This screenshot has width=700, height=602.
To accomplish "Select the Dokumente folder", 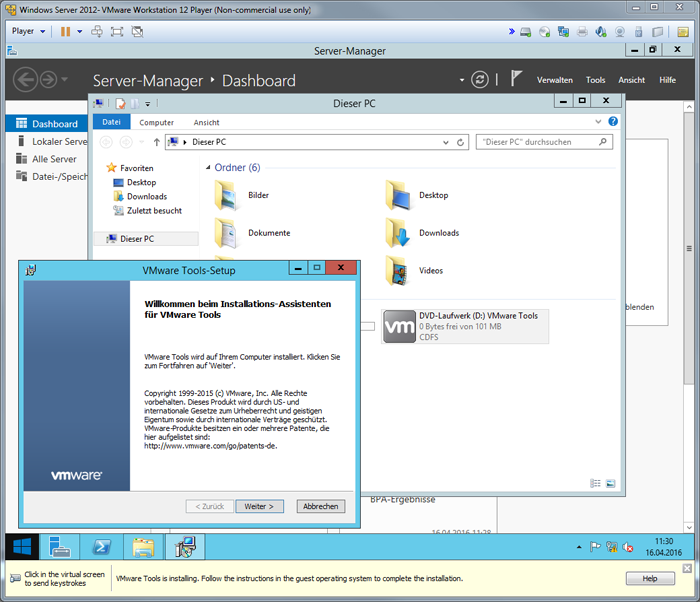I will click(253, 233).
